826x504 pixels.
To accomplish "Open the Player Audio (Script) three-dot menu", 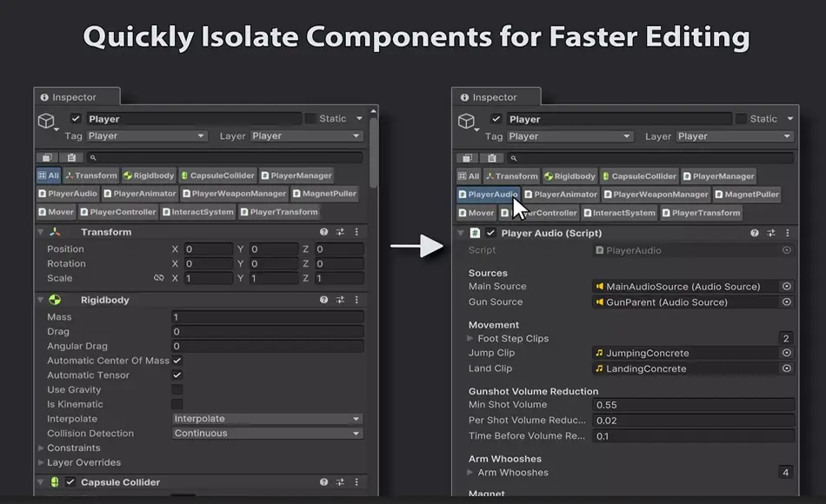I will 788,233.
